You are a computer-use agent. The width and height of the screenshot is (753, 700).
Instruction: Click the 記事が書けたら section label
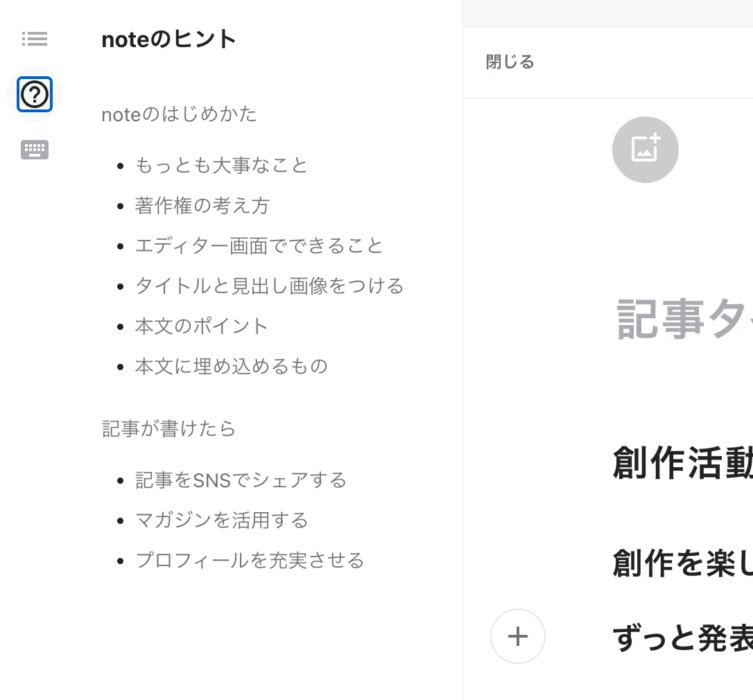pyautogui.click(x=168, y=428)
